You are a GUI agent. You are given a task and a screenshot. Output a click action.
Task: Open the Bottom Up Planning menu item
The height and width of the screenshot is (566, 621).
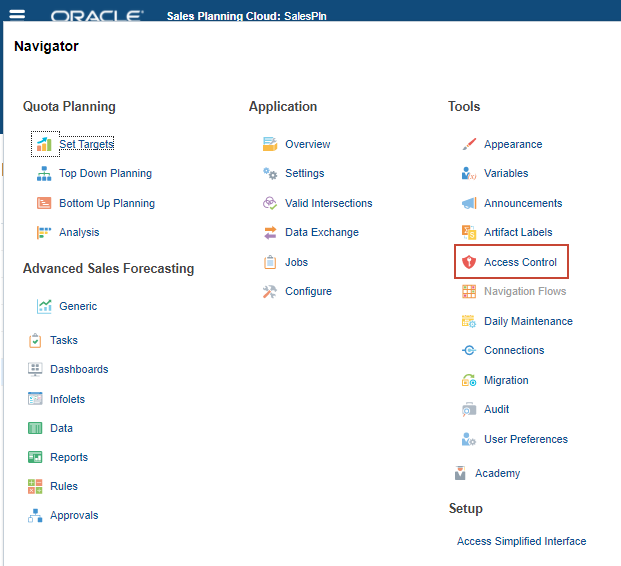click(x=106, y=203)
